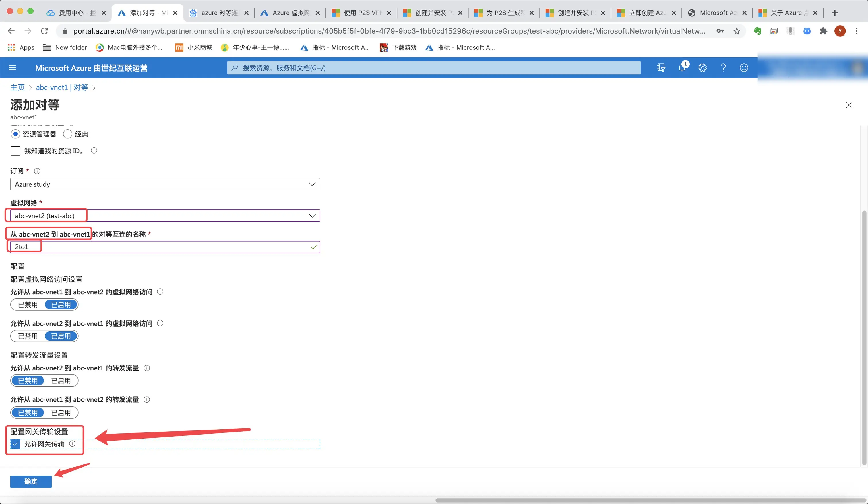The height and width of the screenshot is (504, 868).
Task: Check the 我知道我的资源 ID checkbox
Action: (x=15, y=151)
